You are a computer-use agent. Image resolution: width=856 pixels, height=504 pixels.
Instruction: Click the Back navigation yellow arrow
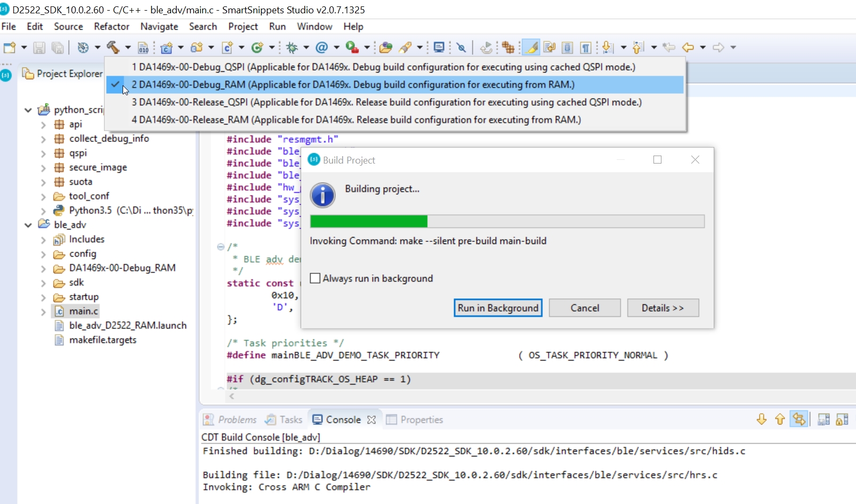pos(688,47)
